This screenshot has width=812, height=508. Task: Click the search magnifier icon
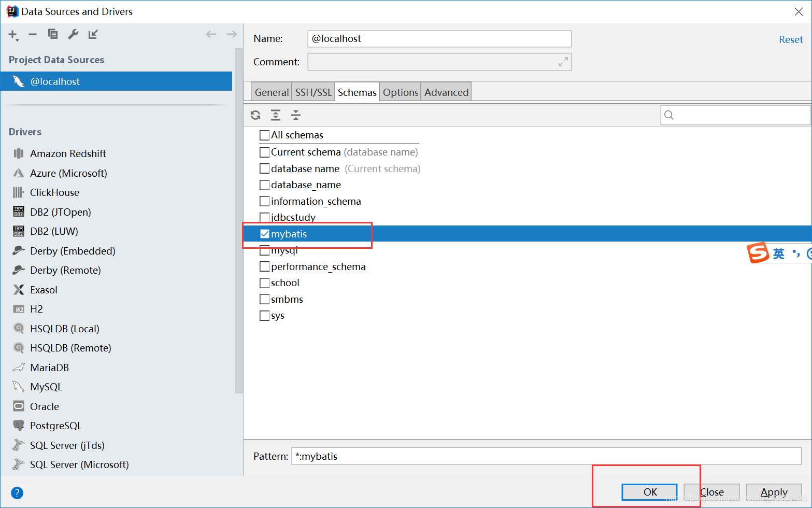pyautogui.click(x=669, y=115)
